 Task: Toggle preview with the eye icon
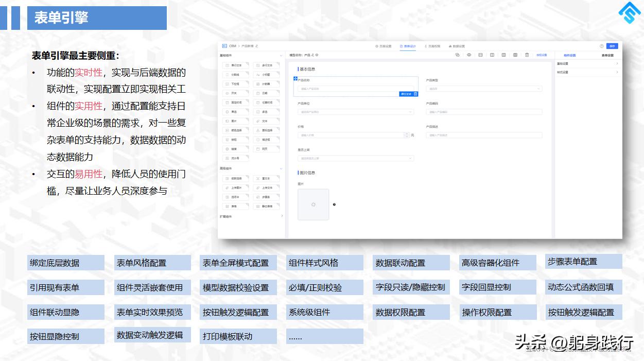[x=469, y=55]
